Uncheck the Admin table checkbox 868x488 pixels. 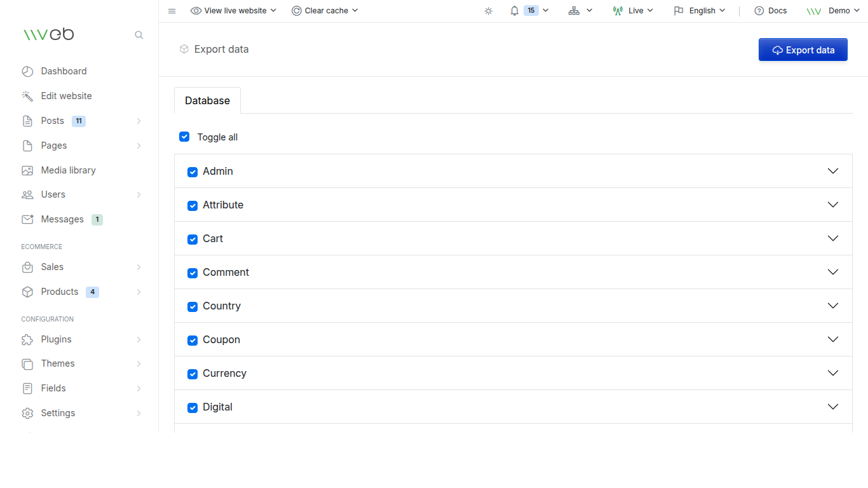click(193, 172)
